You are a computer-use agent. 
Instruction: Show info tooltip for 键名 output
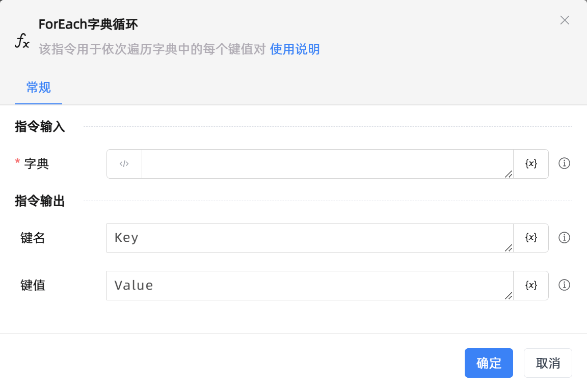(564, 238)
